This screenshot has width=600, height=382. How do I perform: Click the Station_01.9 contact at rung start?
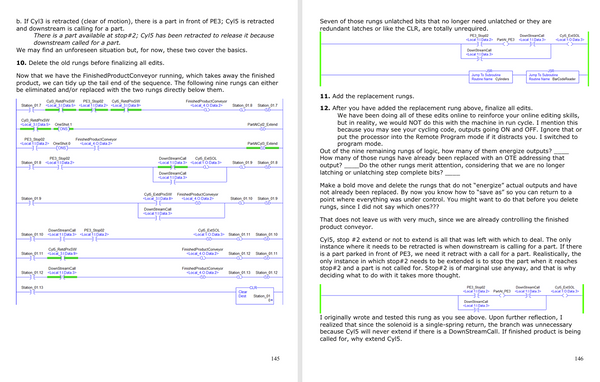pyautogui.click(x=32, y=203)
